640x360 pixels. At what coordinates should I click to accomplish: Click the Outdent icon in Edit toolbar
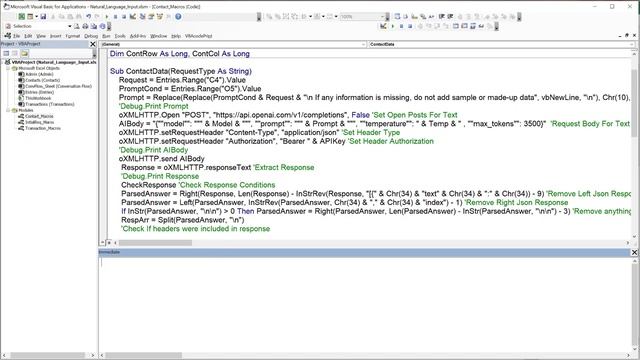click(450, 17)
